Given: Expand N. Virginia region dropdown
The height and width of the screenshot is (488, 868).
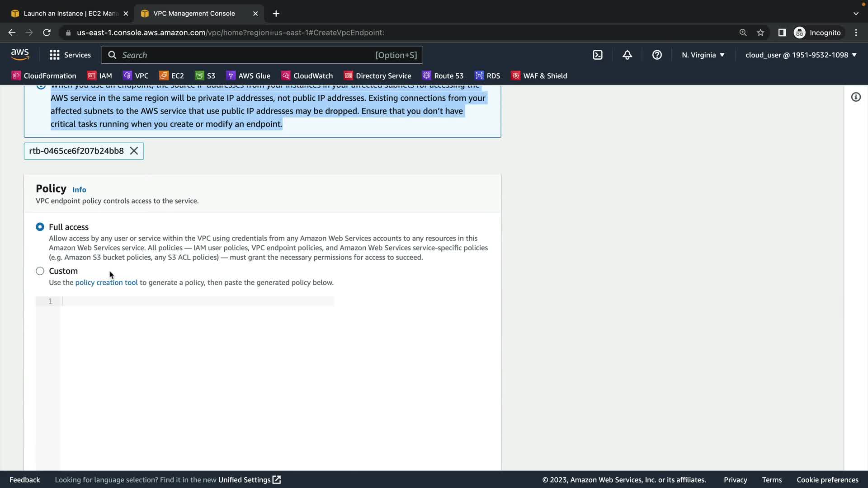Looking at the screenshot, I should click(703, 55).
